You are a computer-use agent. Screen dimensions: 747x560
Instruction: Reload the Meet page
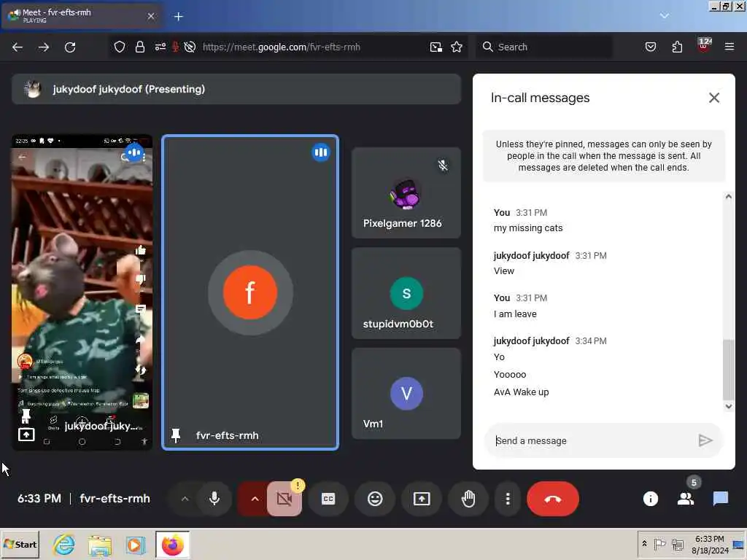(x=70, y=47)
